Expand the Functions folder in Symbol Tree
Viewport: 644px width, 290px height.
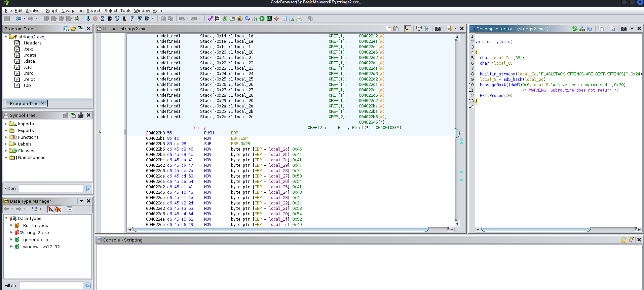click(x=6, y=137)
